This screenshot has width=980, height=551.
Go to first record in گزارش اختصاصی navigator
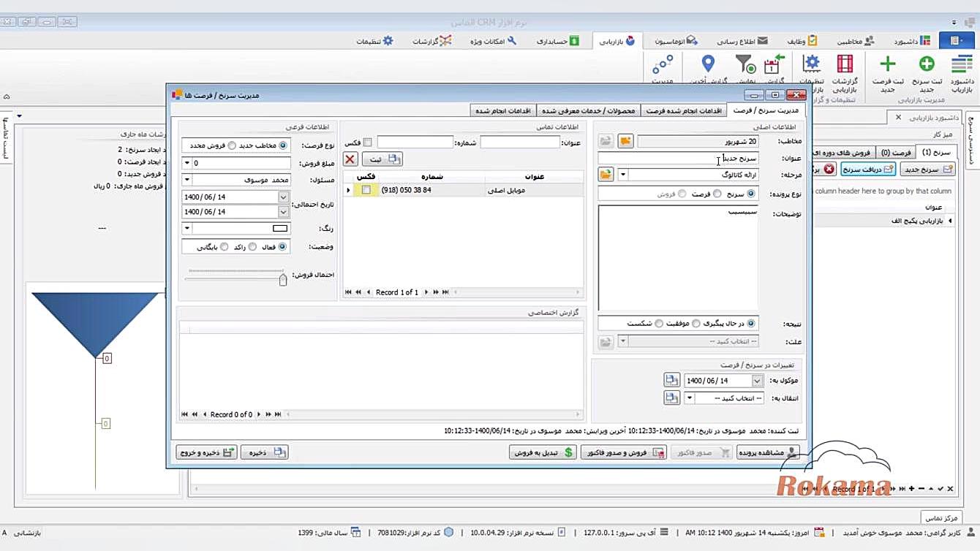point(184,414)
